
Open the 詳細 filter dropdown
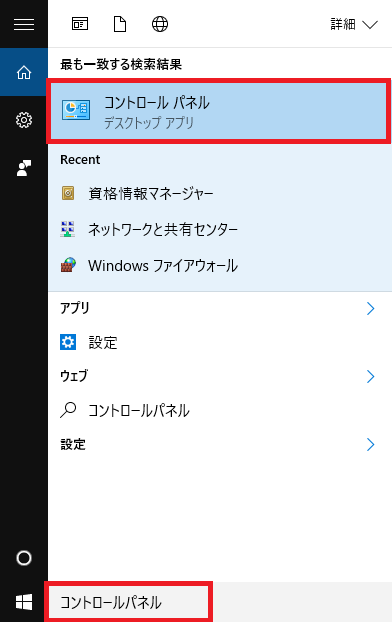pos(354,25)
